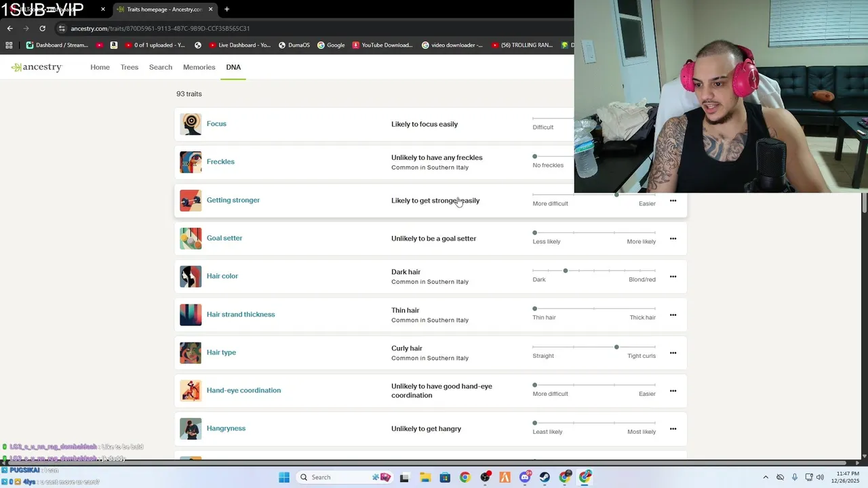
Task: Open a new browser tab
Action: 226,9
